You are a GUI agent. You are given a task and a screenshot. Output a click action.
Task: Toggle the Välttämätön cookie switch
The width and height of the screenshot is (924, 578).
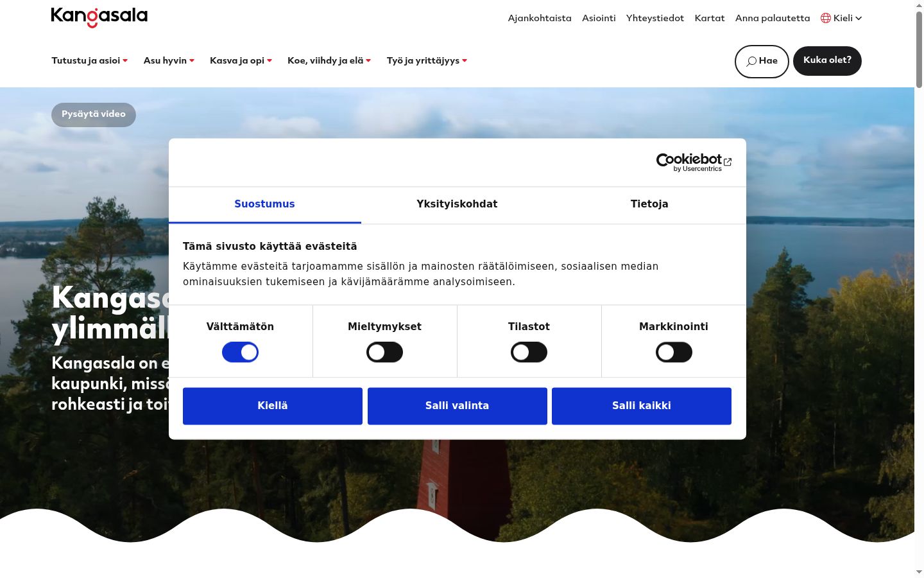(x=240, y=352)
